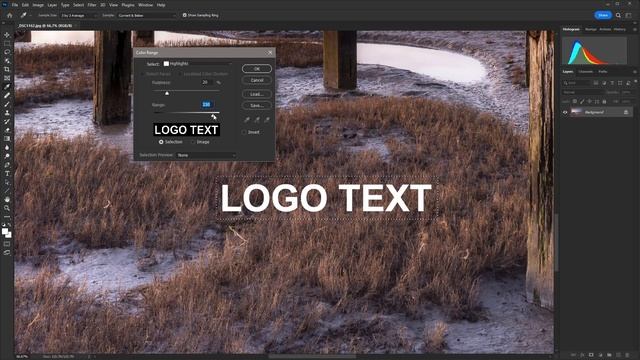Image resolution: width=640 pixels, height=360 pixels.
Task: Select the Brush tool
Action: pos(7,104)
